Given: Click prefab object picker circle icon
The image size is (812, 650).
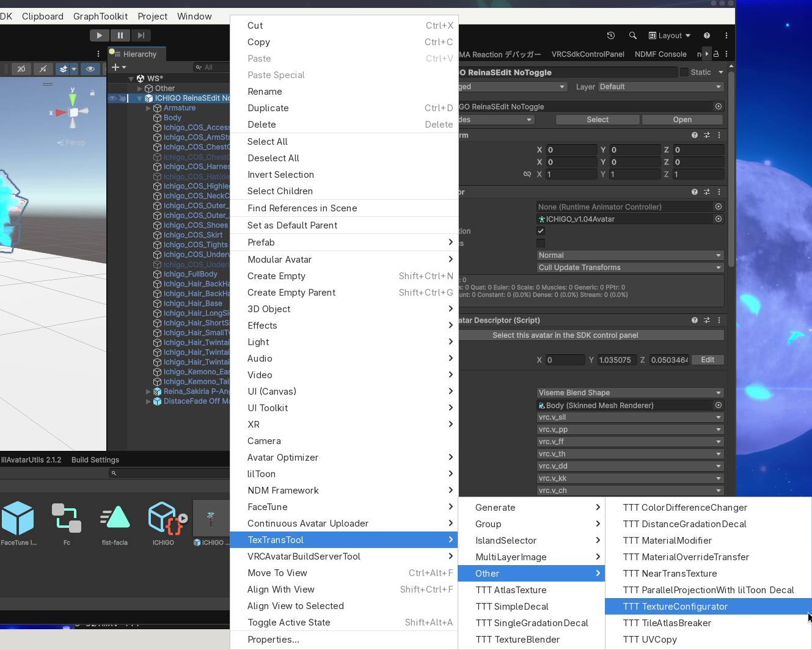Looking at the screenshot, I should 719,106.
